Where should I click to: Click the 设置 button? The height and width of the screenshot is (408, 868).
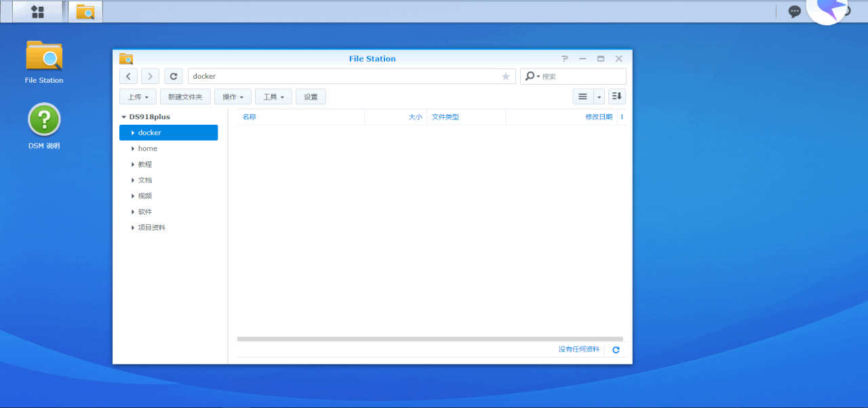coord(311,97)
